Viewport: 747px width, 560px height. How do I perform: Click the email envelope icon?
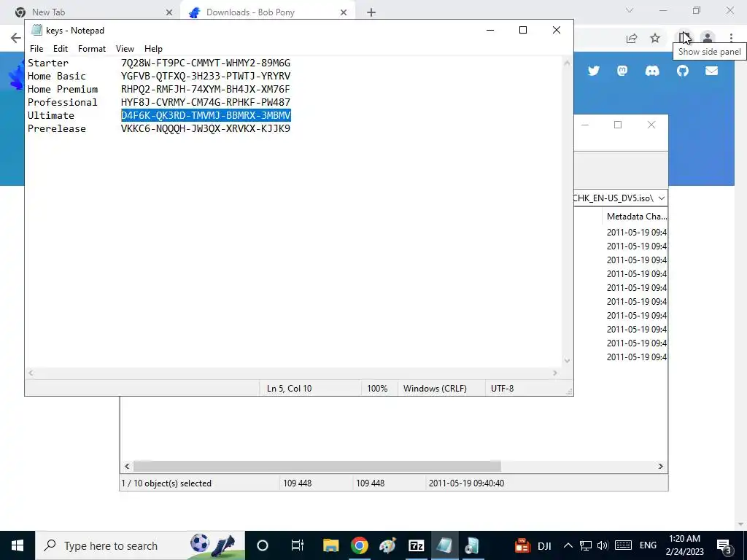[x=711, y=71]
